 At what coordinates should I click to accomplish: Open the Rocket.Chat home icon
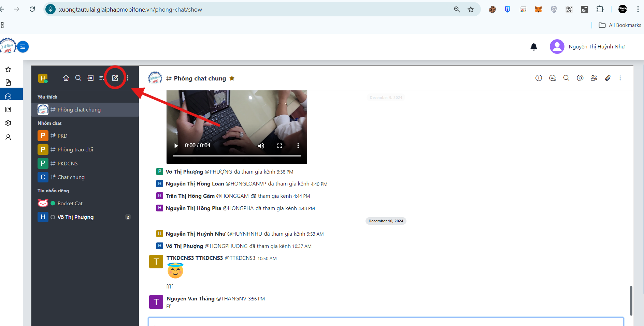pos(66,78)
